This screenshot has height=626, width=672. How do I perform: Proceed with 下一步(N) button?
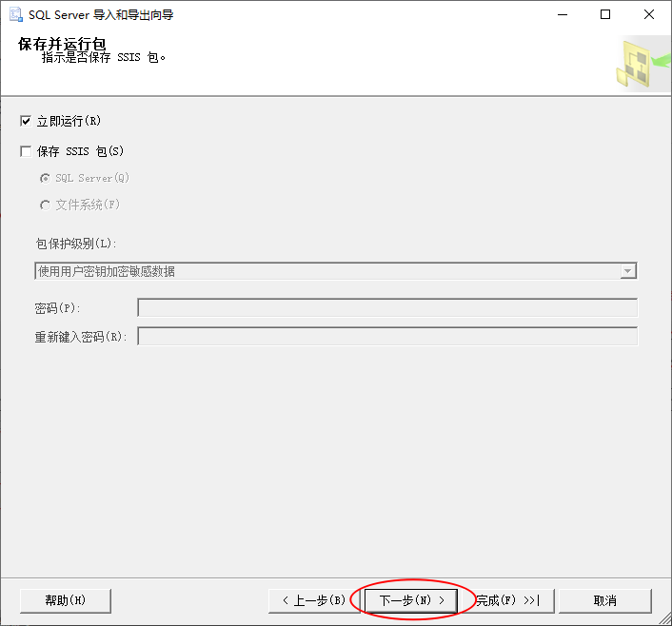pos(411,600)
